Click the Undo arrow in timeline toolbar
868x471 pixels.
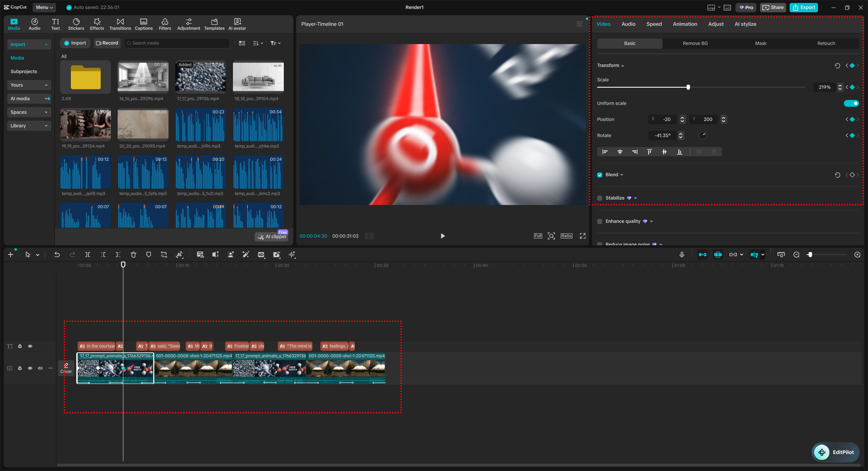tap(57, 254)
